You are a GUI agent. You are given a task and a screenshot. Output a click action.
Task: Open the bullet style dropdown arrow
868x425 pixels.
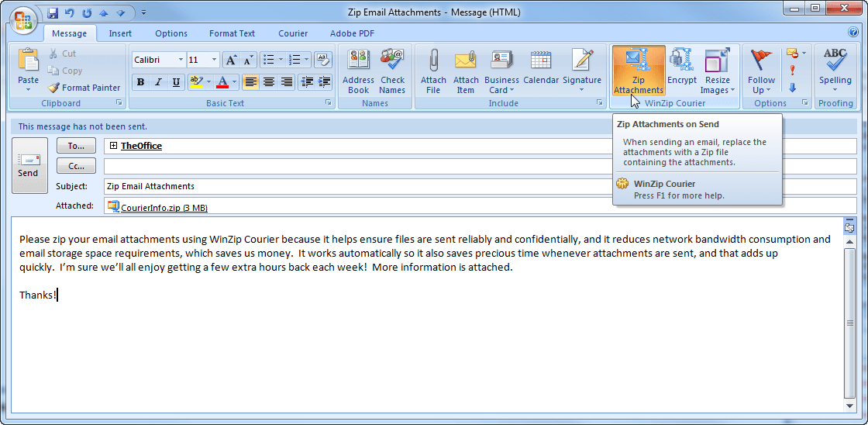(x=281, y=59)
